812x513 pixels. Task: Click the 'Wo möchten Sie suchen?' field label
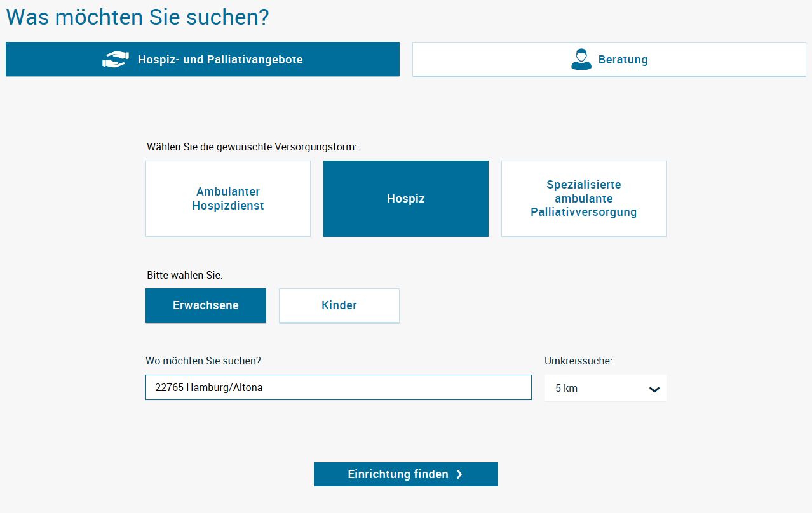[x=203, y=361]
